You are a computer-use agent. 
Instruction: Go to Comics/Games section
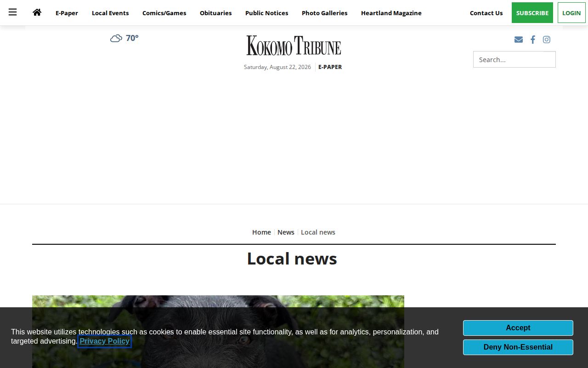point(164,13)
